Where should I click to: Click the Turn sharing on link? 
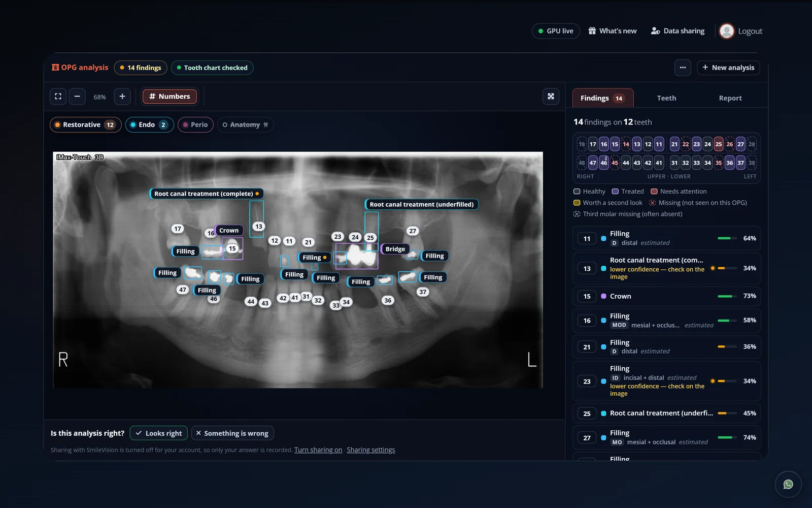(318, 450)
